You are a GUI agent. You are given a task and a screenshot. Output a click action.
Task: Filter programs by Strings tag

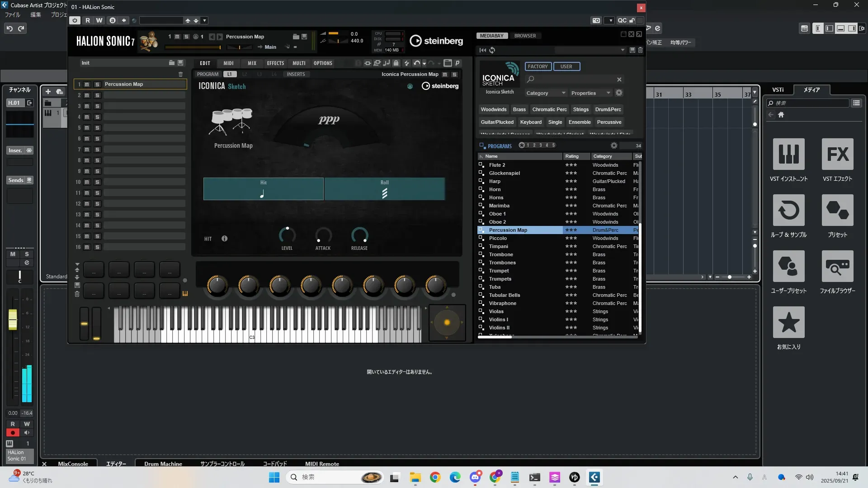[580, 109]
